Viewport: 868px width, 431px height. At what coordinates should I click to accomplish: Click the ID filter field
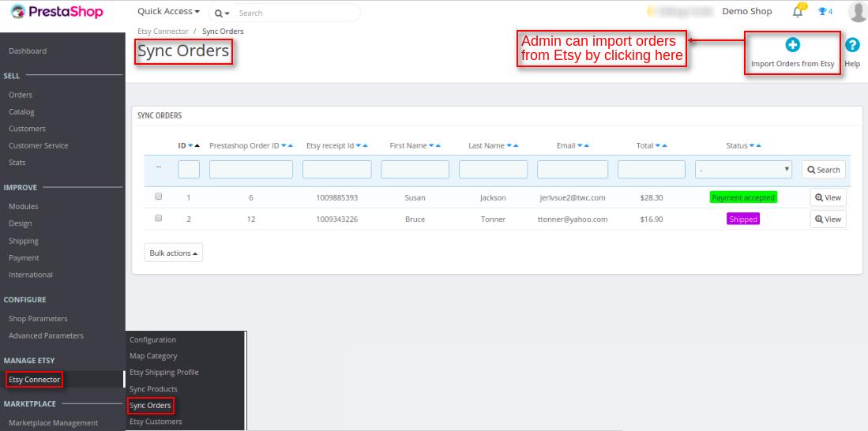pyautogui.click(x=189, y=170)
